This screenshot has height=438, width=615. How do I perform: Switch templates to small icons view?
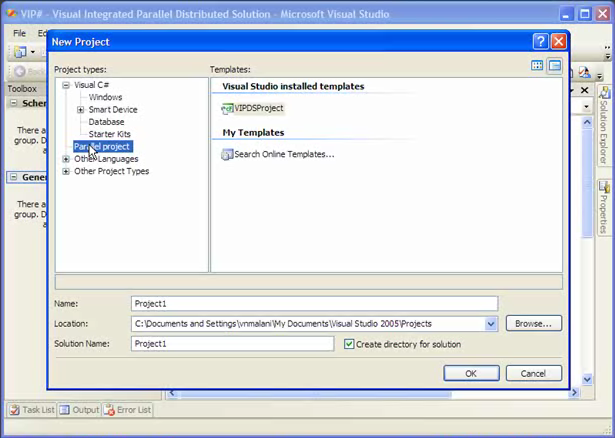555,66
